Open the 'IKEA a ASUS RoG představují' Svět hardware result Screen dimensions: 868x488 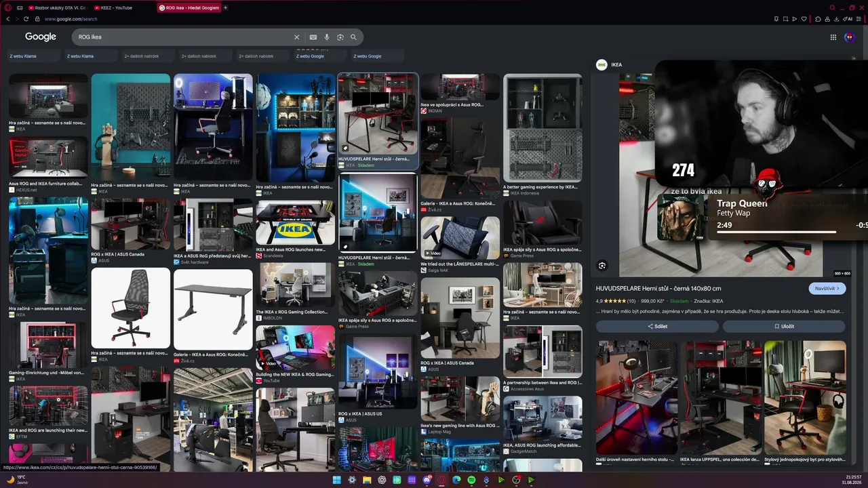click(x=213, y=231)
